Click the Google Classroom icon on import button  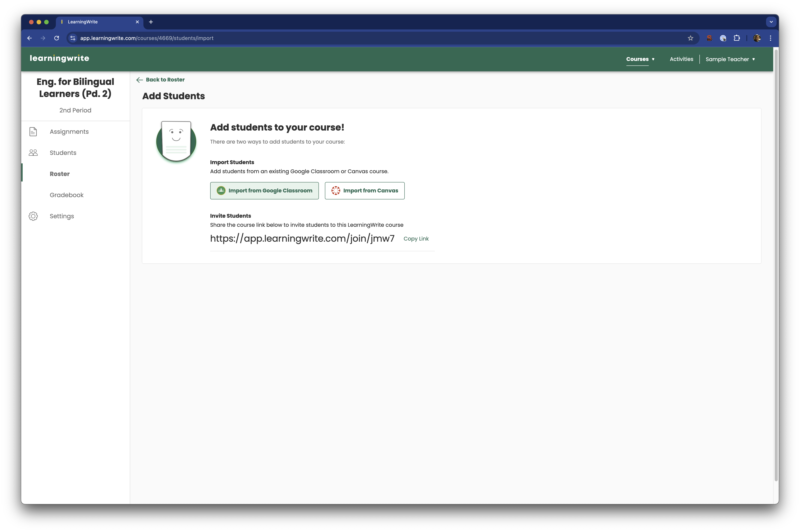coord(221,191)
